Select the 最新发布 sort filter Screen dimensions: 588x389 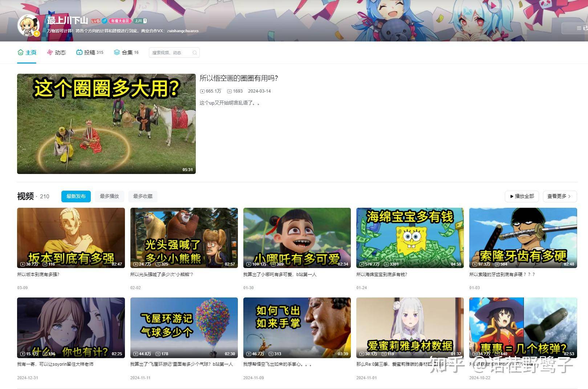[x=76, y=196]
